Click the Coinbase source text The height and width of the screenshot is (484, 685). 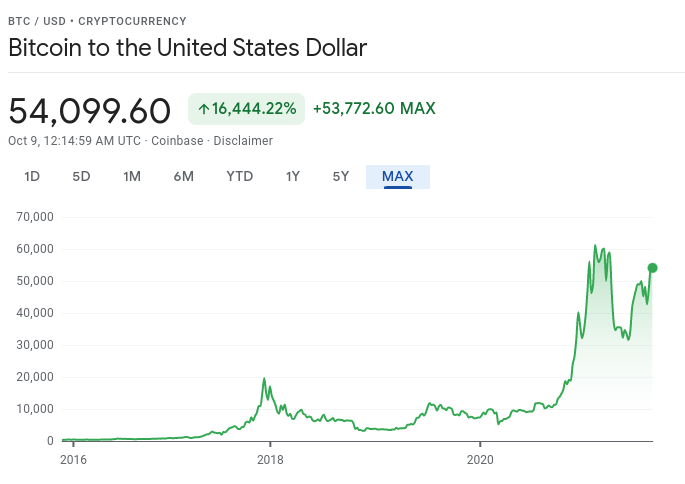click(177, 141)
